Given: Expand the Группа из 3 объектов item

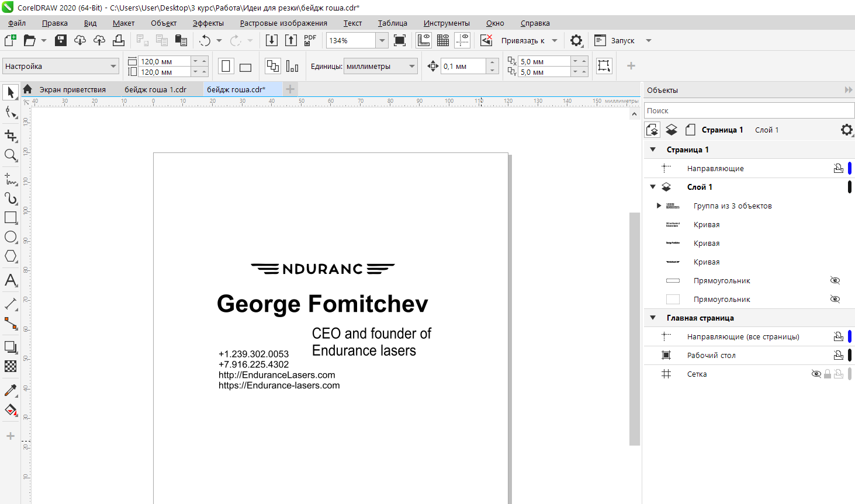Looking at the screenshot, I should (659, 206).
